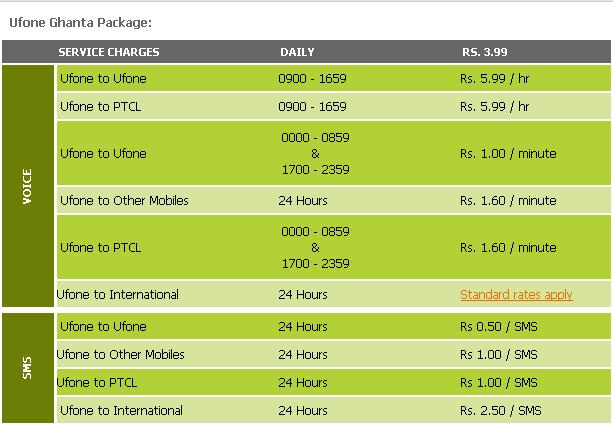613x424 pixels.
Task: Click 24 Hours in Voice International row
Action: [x=303, y=295]
